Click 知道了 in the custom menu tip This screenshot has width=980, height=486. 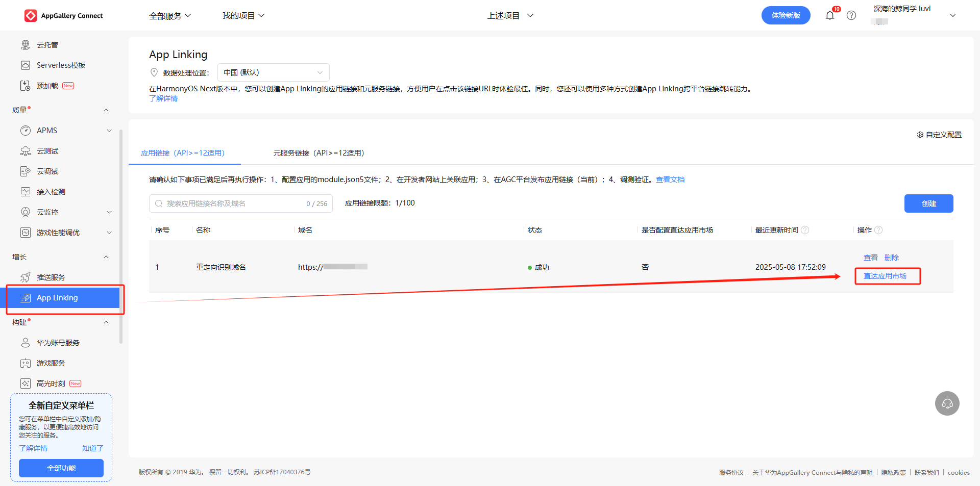pyautogui.click(x=93, y=448)
